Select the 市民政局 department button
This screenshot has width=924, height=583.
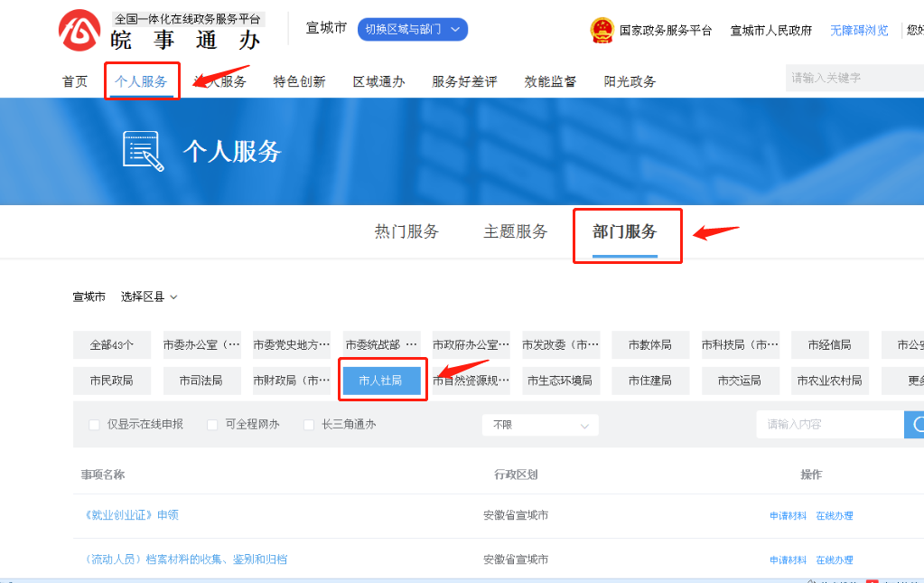pos(111,381)
